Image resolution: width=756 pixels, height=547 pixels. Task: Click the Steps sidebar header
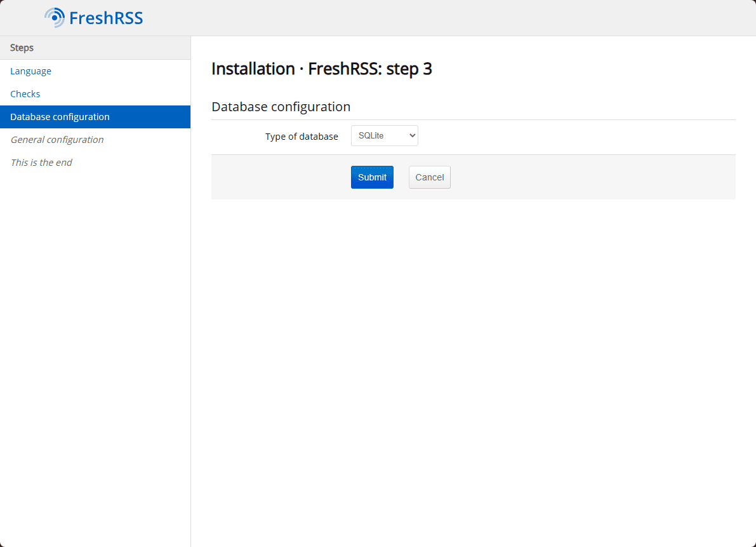tap(22, 48)
